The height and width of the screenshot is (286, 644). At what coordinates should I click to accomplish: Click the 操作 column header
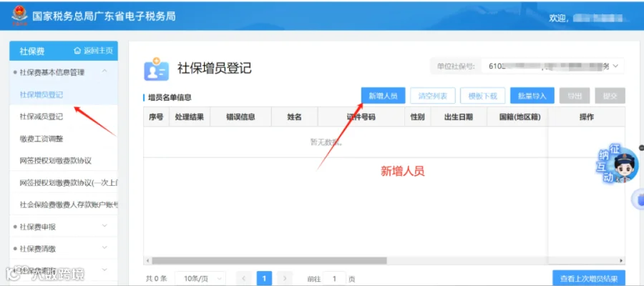click(x=587, y=117)
